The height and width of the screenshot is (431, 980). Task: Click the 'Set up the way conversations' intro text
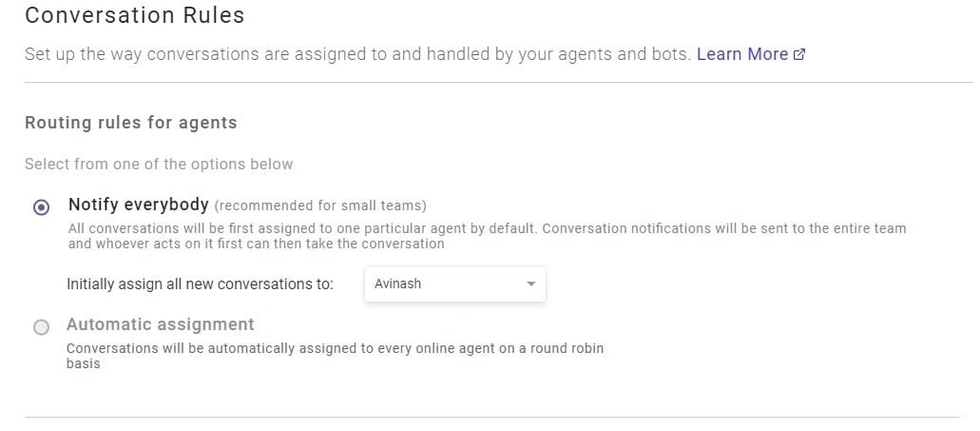(x=358, y=54)
